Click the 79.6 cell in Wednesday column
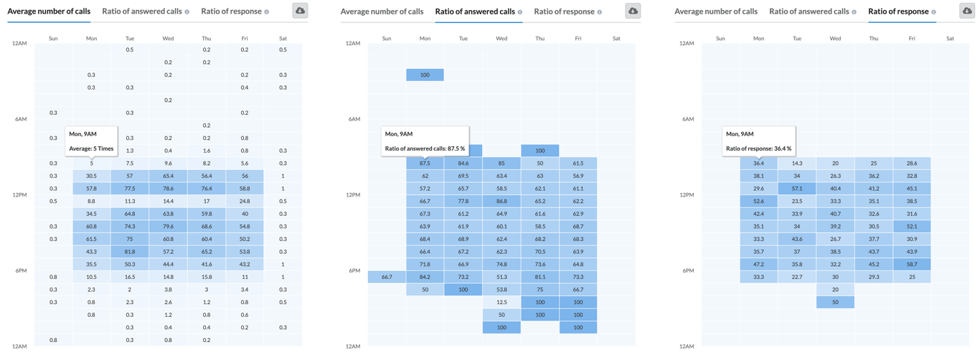 pyautogui.click(x=168, y=227)
